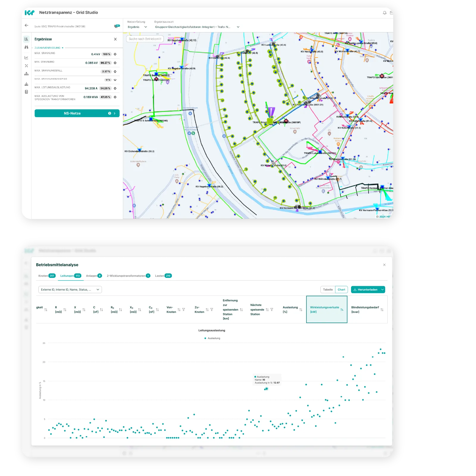The width and height of the screenshot is (476, 476).
Task: Select the Lasten tab
Action: click(163, 276)
